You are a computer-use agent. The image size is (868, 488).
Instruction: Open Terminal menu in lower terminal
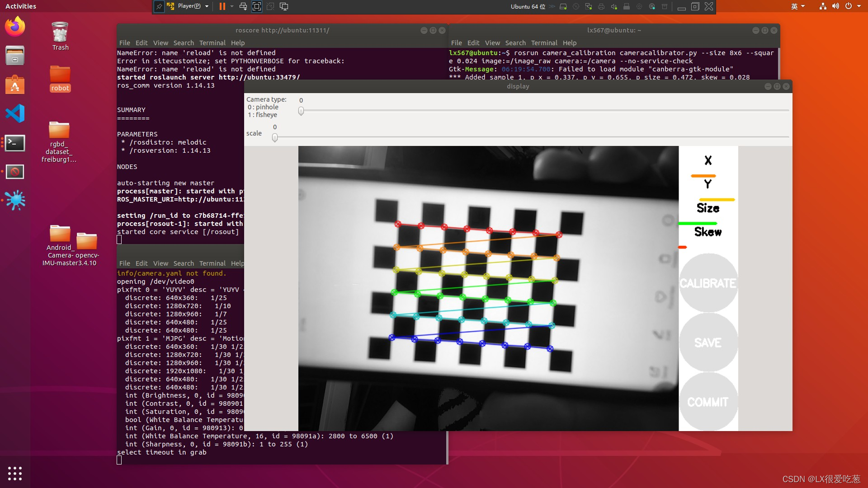click(212, 263)
